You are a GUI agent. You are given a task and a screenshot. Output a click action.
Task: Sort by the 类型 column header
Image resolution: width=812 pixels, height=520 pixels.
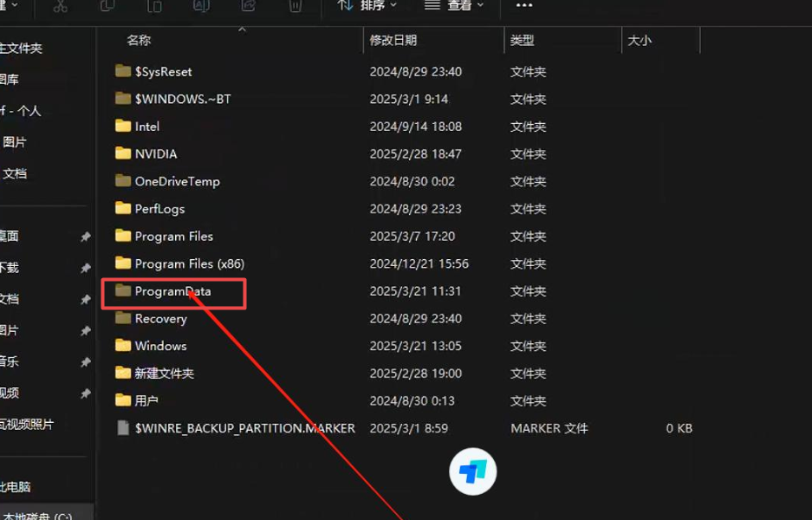point(523,40)
